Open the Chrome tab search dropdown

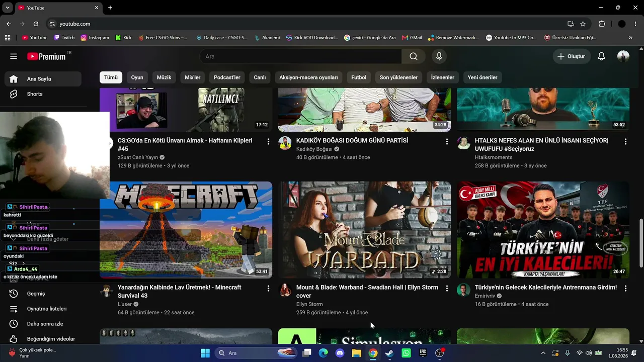point(8,8)
